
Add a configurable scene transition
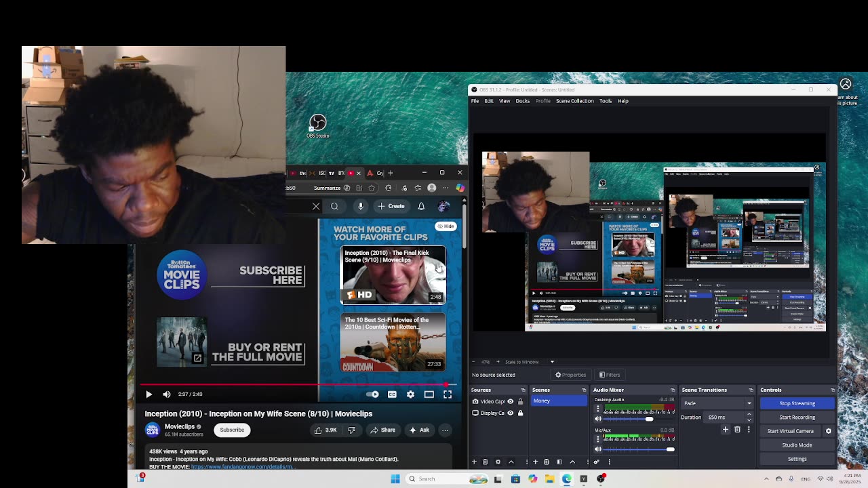click(x=725, y=429)
